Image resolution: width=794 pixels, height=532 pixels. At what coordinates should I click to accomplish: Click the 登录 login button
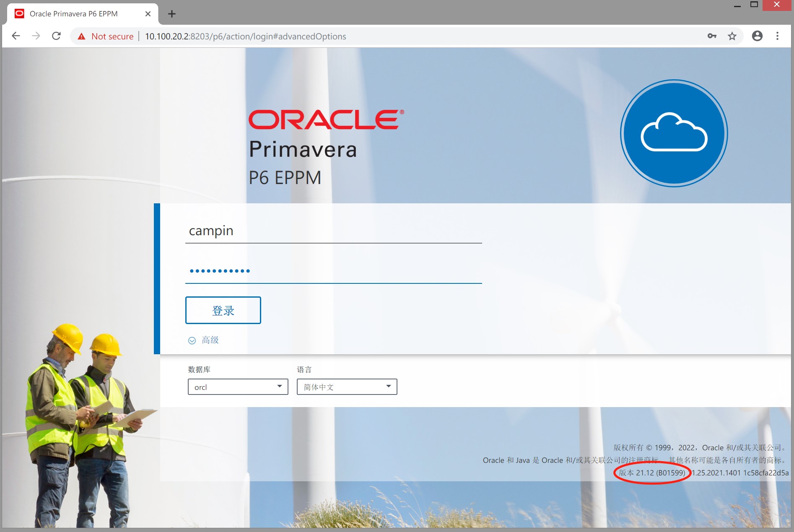coord(223,310)
